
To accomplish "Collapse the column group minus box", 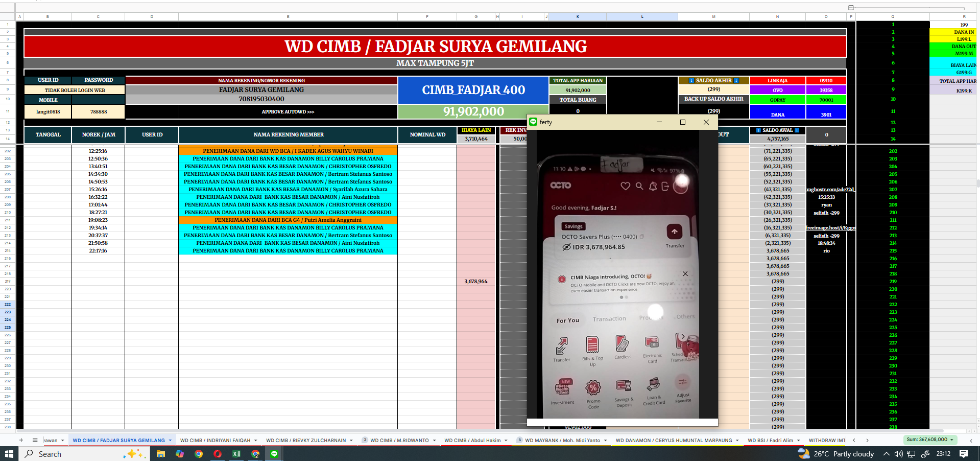I will (851, 8).
